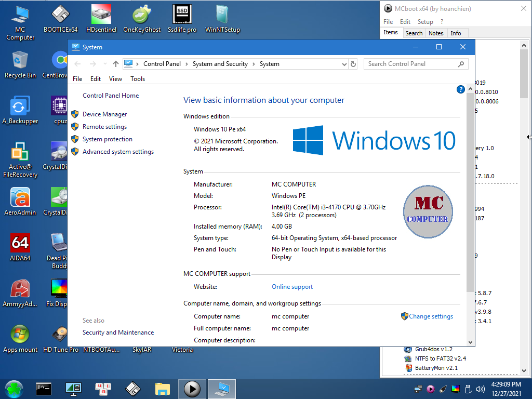Image resolution: width=532 pixels, height=399 pixels.
Task: Open Remote settings link
Action: tap(104, 127)
